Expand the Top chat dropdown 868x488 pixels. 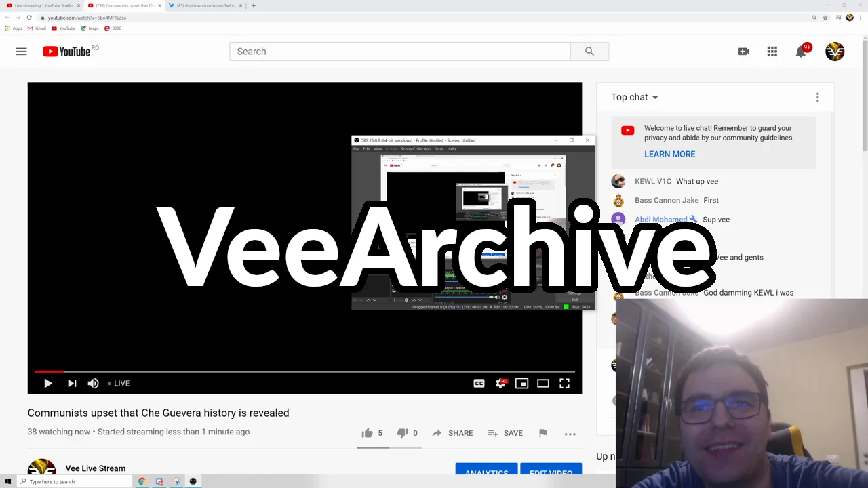click(635, 98)
